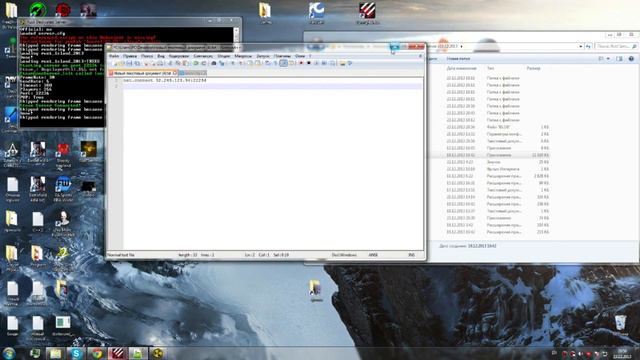Open the Правка menu

(x=130, y=56)
